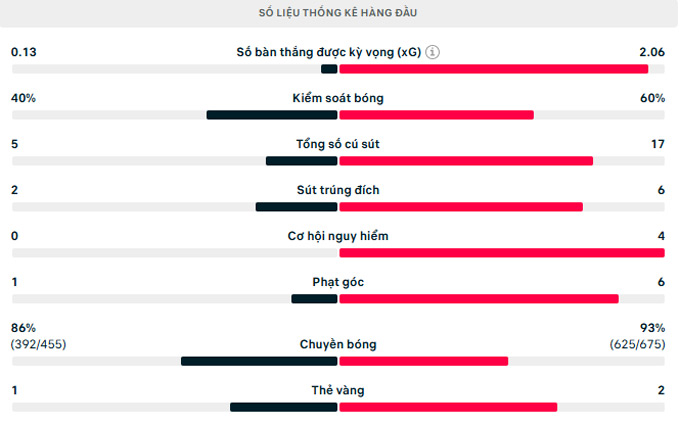Click the "Số liệu thống kê hàng đầu" header

tap(338, 13)
